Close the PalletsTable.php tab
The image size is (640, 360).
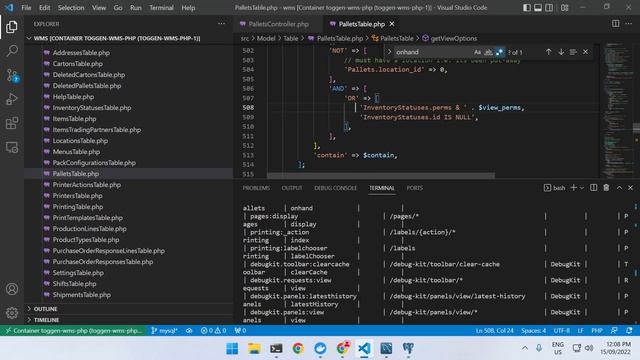coord(392,24)
